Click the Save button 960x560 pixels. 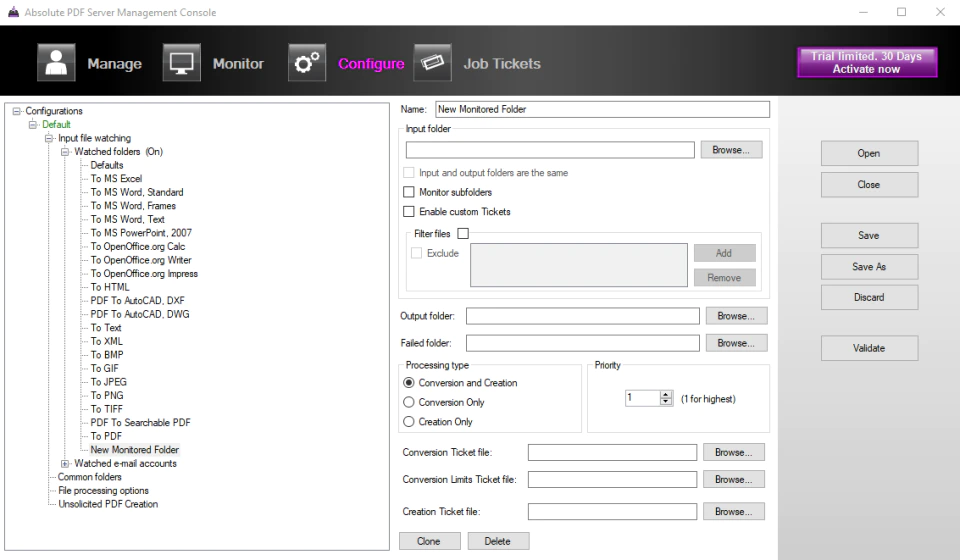click(x=869, y=236)
